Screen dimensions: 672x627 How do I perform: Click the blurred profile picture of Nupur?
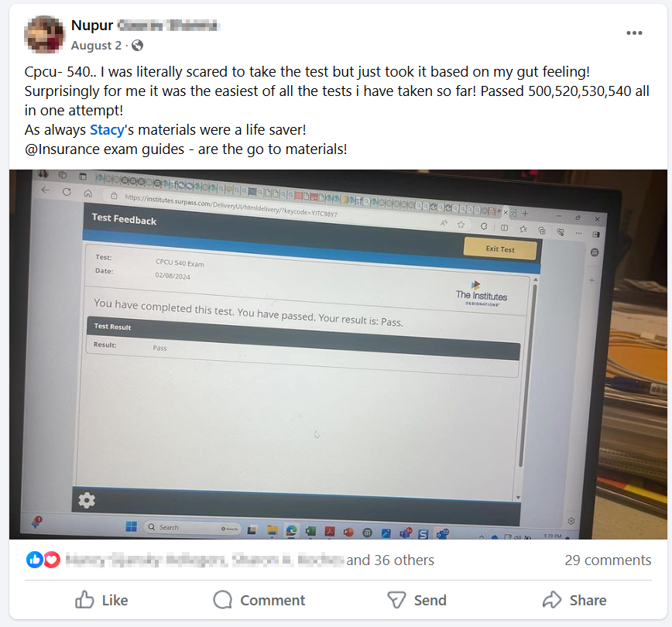click(x=45, y=34)
